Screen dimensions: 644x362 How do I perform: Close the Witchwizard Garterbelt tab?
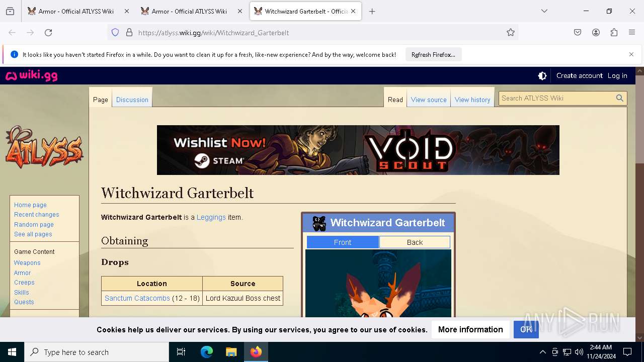(x=353, y=11)
